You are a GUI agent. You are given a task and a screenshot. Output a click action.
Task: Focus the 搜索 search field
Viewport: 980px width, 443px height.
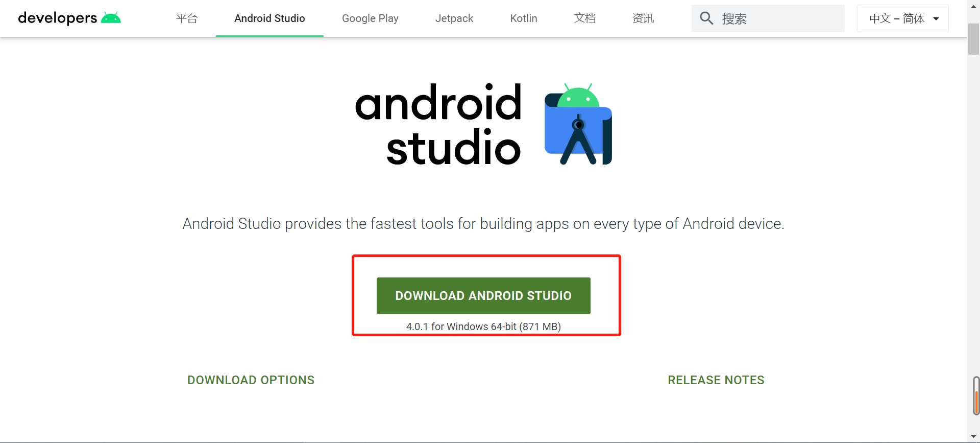[x=768, y=18]
